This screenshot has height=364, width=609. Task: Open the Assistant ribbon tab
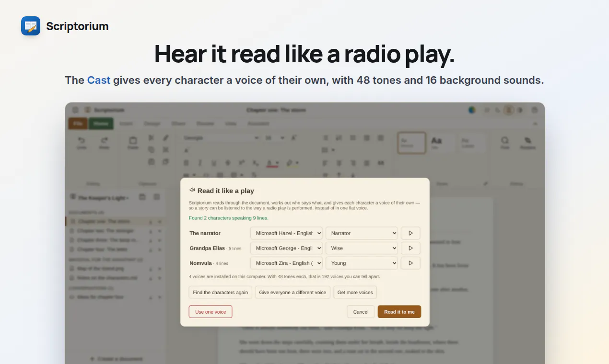(x=258, y=124)
